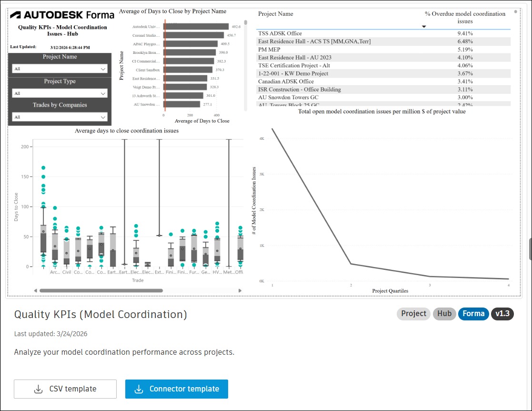
Task: Click the bar chart vertical scrollbar
Action: [245, 23]
